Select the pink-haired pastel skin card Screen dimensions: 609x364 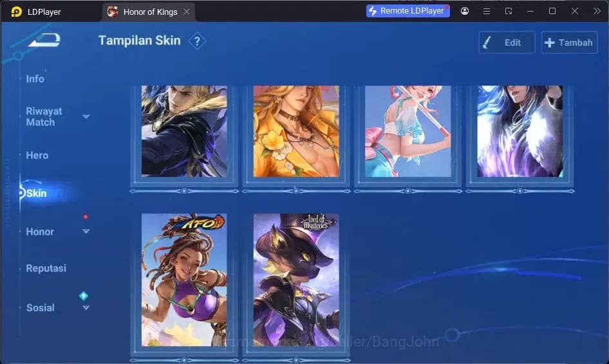(x=408, y=131)
